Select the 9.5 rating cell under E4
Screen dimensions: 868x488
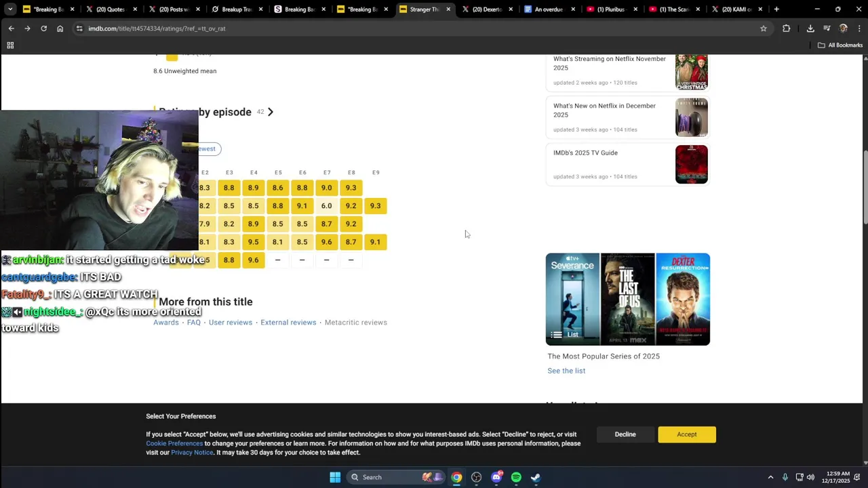[x=253, y=242]
